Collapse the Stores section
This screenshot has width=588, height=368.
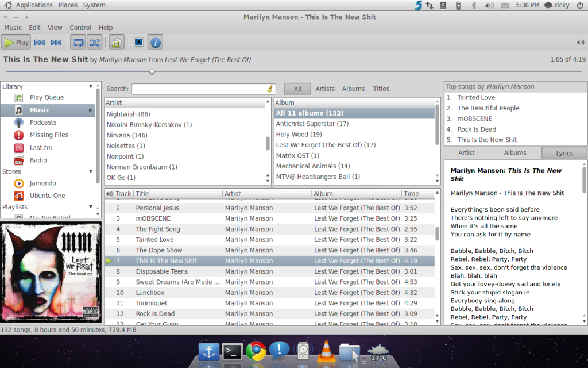click(x=90, y=172)
